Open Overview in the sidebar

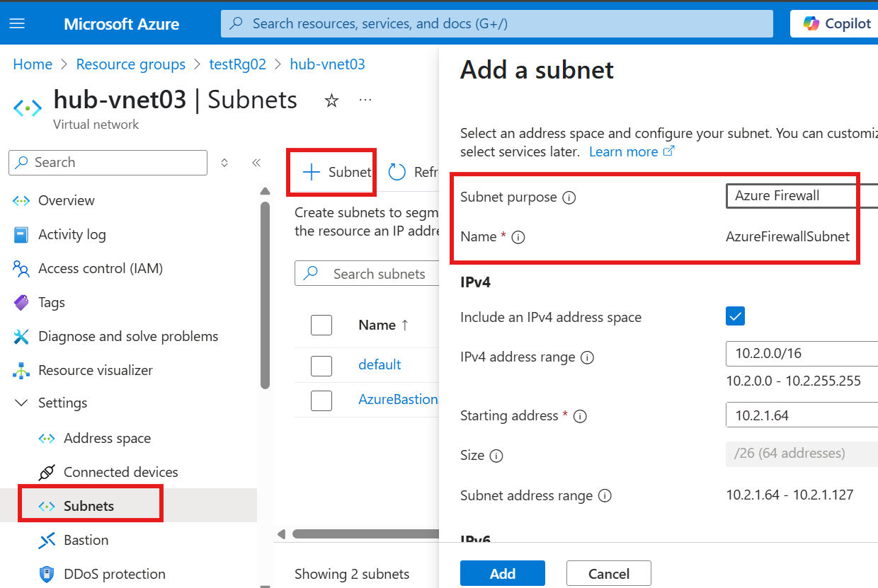[66, 200]
